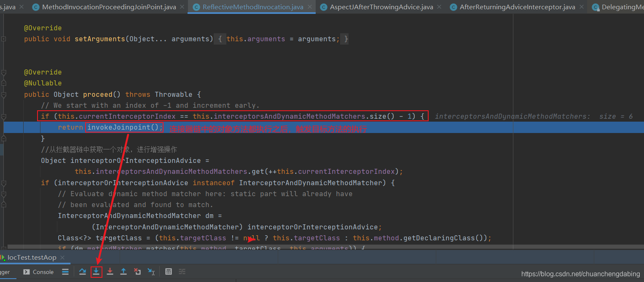The height and width of the screenshot is (282, 644).
Task: Close the ReflectiveMethodInvocation.java tab
Action: pyautogui.click(x=309, y=7)
